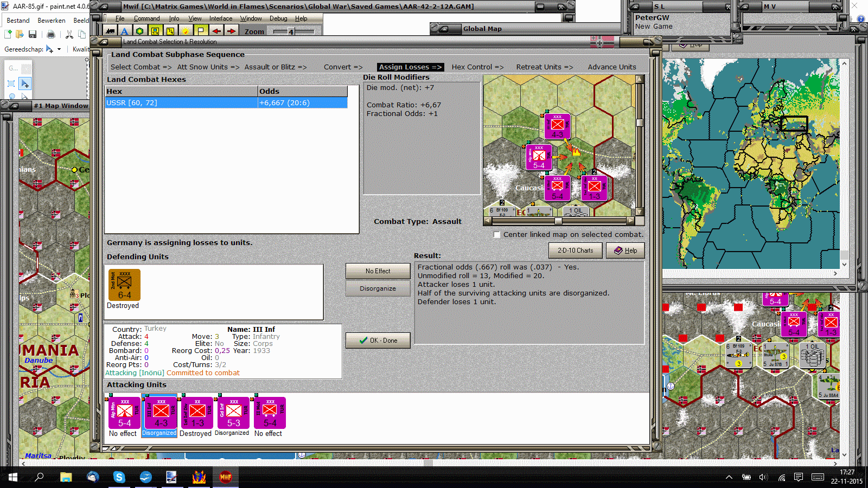Select the Rectangle Select tool in paint.net
This screenshot has width=868, height=488.
(x=11, y=84)
